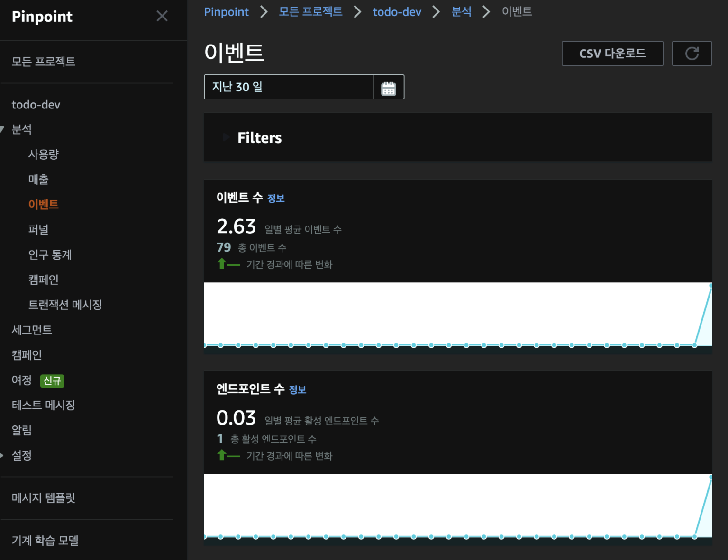Download events as CSV
Image resolution: width=728 pixels, height=560 pixels.
[x=612, y=53]
